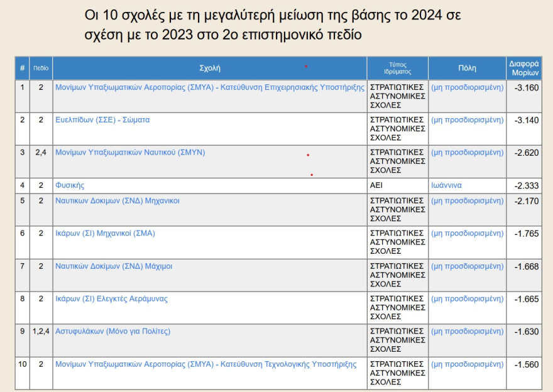Click the city link in row 1
This screenshot has height=392, width=553.
click(467, 87)
